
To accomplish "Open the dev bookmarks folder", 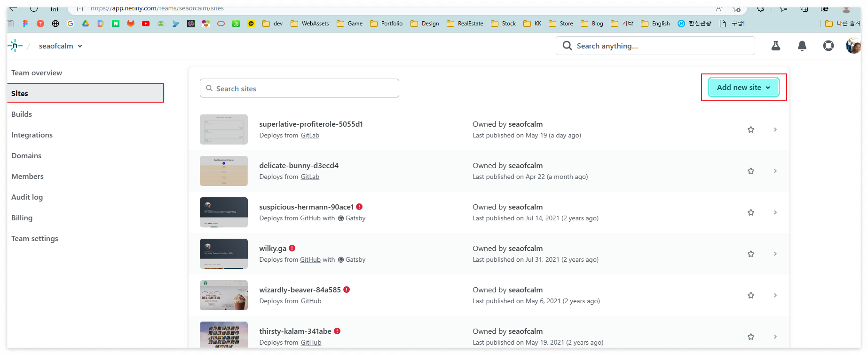I will point(273,24).
